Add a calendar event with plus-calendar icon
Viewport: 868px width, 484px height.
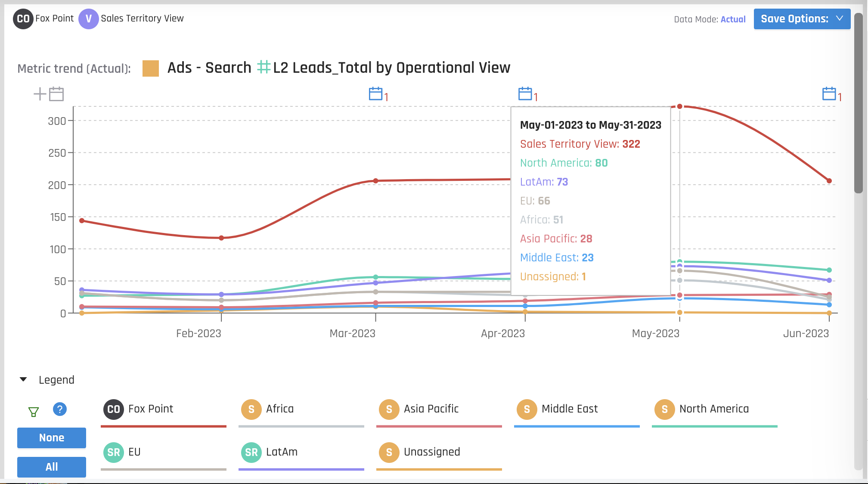(x=49, y=94)
